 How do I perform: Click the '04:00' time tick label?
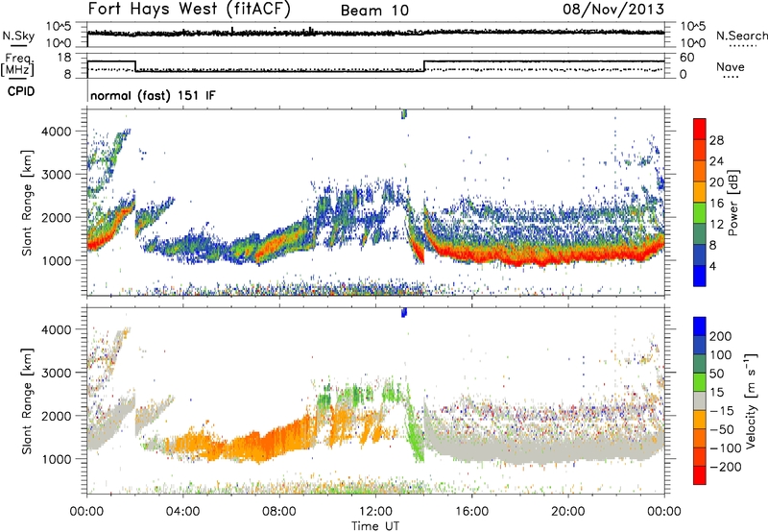182,512
